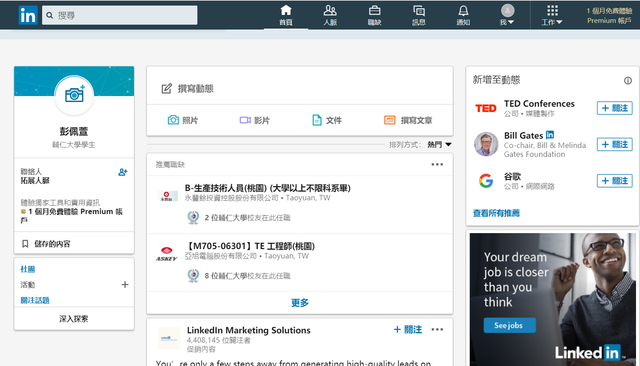Click 查看所有推薦 view all recommendations
The image size is (640, 366).
coord(496,213)
